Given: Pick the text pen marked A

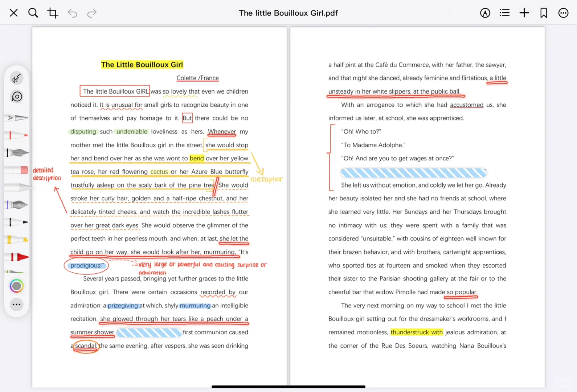Looking at the screenshot, I should click(17, 118).
